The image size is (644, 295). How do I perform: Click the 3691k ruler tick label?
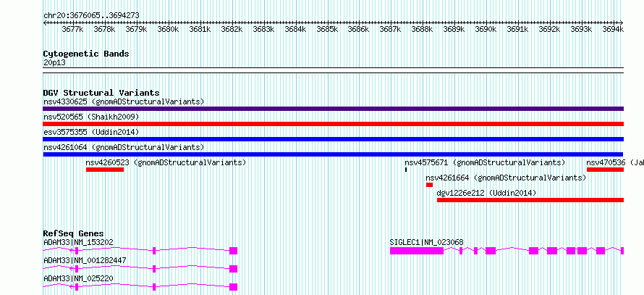coord(517,30)
